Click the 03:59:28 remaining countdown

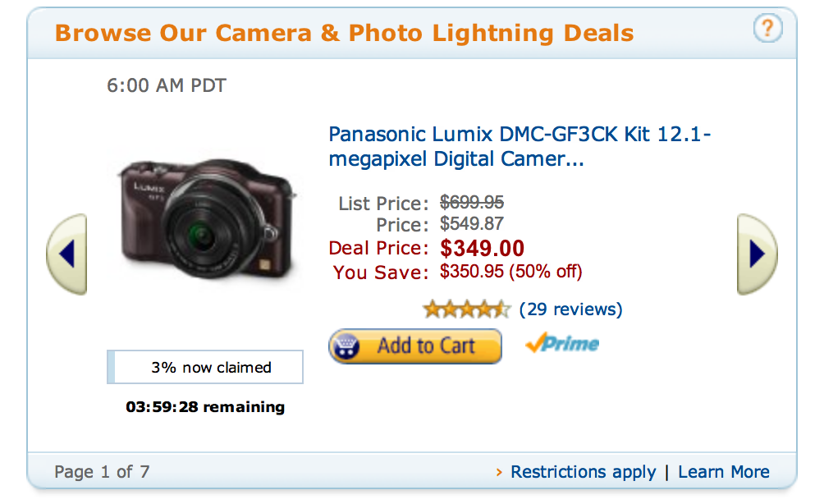tap(205, 406)
